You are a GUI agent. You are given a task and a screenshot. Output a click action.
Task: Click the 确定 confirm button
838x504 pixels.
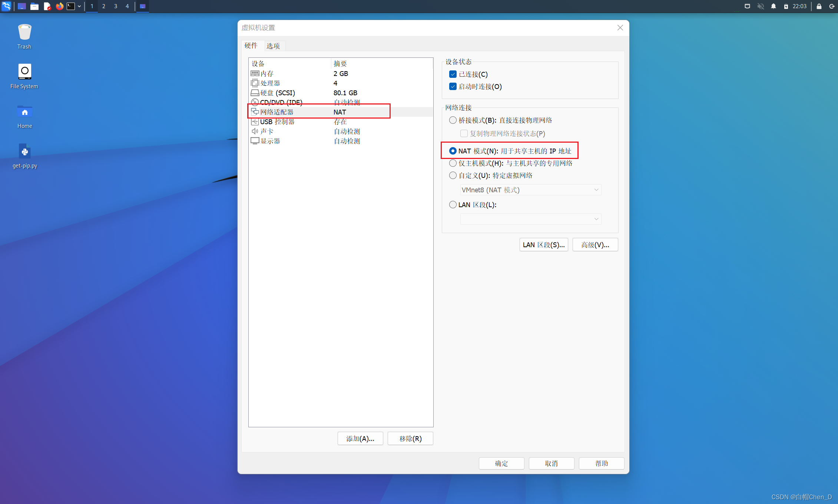click(501, 463)
